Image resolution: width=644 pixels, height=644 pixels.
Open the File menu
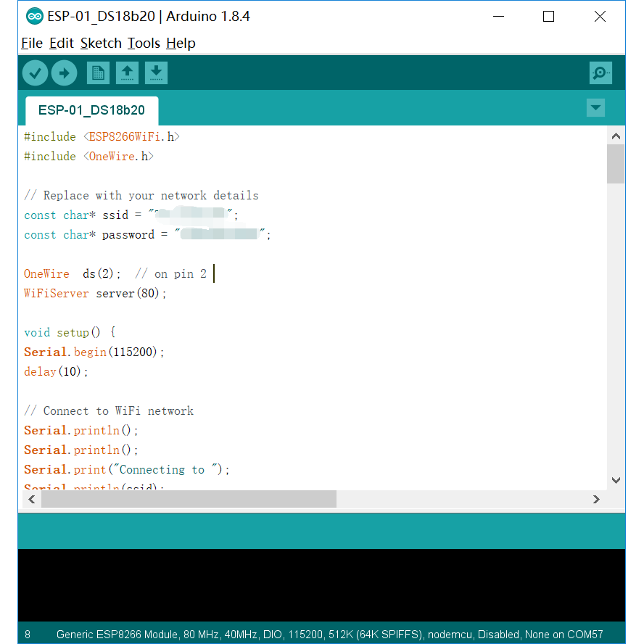tap(32, 44)
